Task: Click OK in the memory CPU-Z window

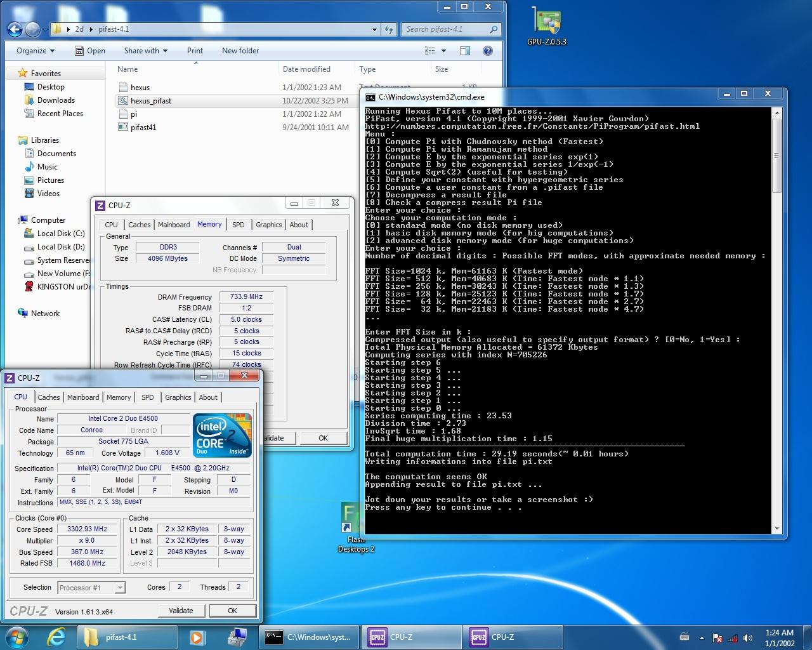Action: 323,438
